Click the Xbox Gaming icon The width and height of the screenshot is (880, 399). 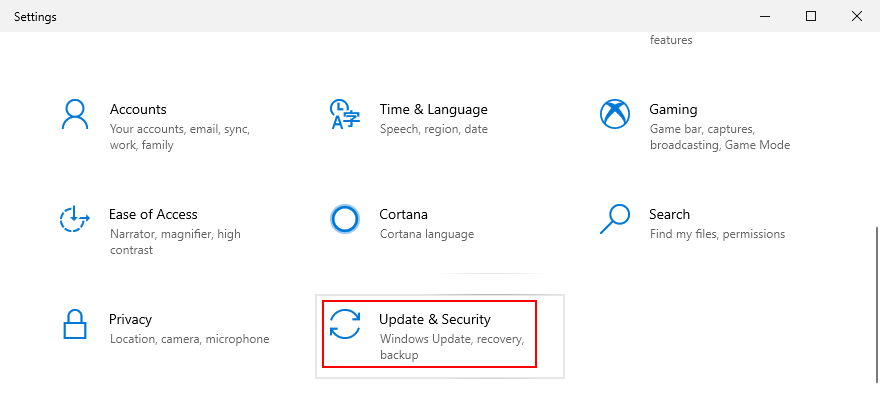click(615, 114)
